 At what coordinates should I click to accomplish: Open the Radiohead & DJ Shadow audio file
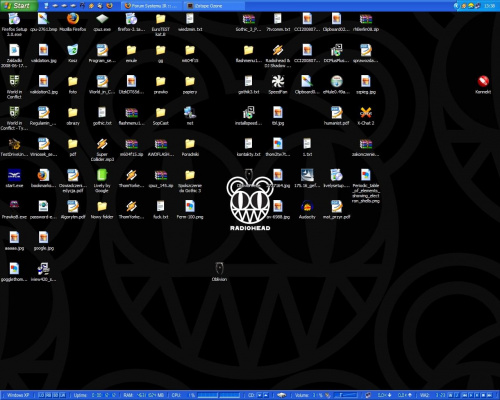pyautogui.click(x=278, y=56)
